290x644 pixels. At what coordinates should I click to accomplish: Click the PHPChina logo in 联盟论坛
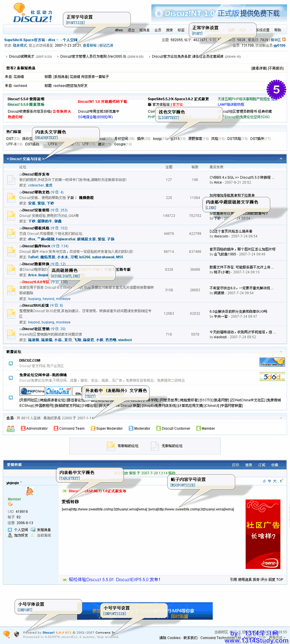coord(32,391)
